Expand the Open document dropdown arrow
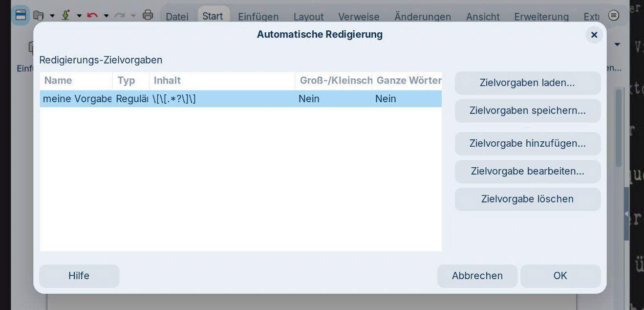 (x=52, y=16)
